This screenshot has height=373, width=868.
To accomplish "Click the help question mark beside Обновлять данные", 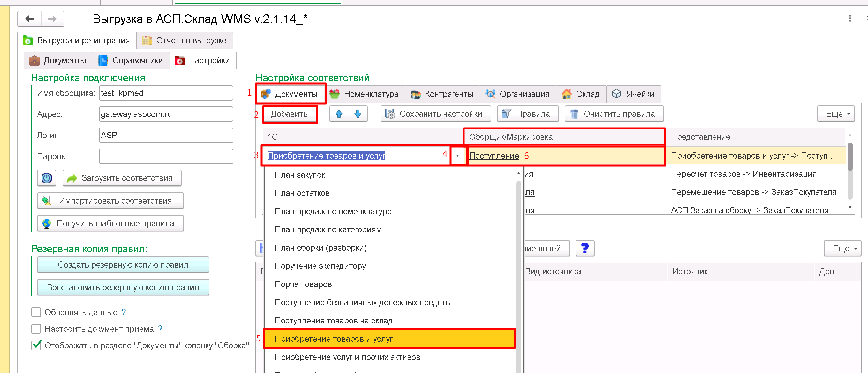I will [x=124, y=312].
